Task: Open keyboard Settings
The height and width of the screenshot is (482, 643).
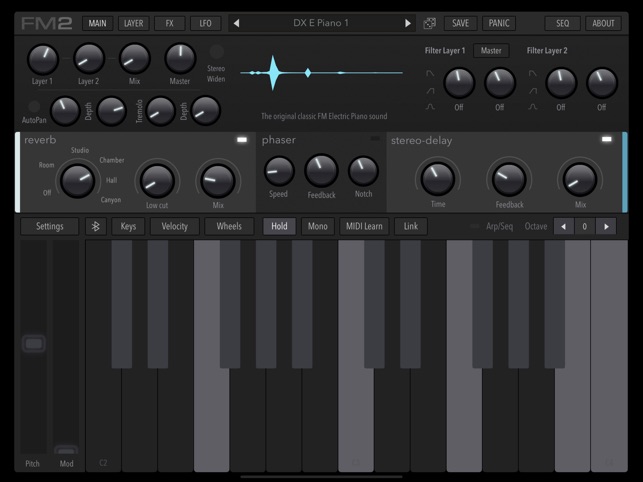Action: [x=50, y=226]
